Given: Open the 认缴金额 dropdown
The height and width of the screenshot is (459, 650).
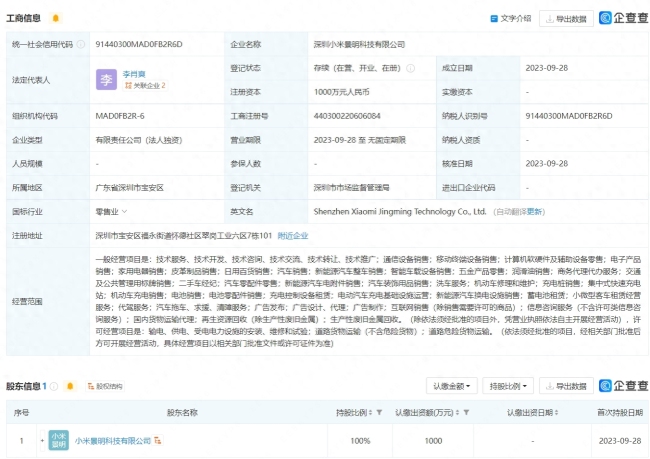Looking at the screenshot, I should coord(452,386).
